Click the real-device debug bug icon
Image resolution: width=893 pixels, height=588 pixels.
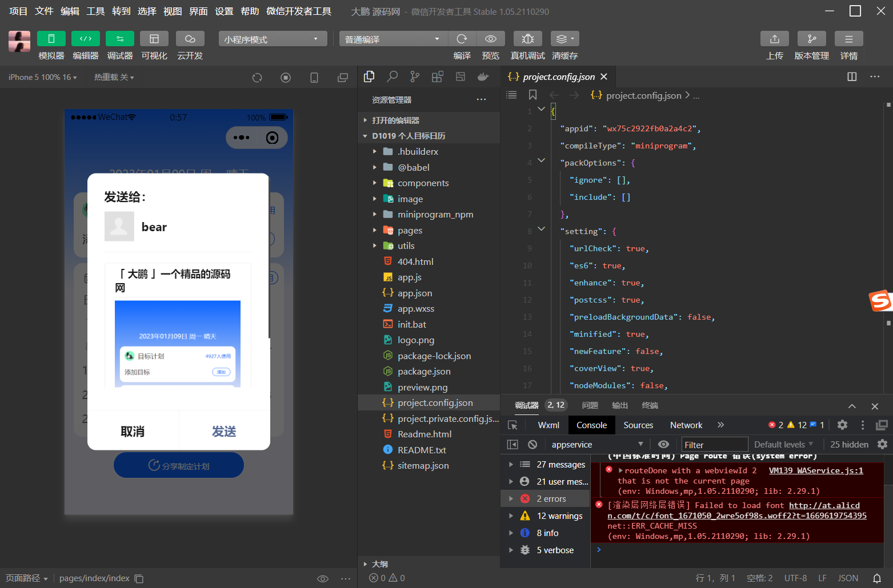pos(527,39)
